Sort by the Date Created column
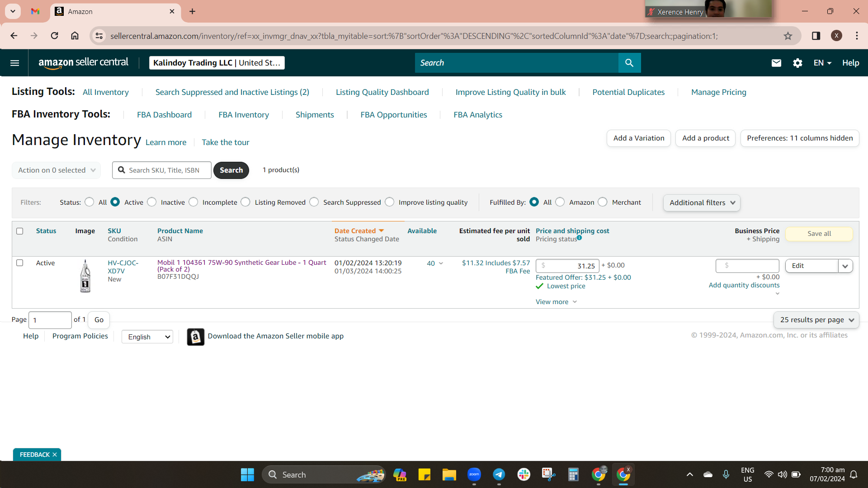868x488 pixels. click(359, 231)
